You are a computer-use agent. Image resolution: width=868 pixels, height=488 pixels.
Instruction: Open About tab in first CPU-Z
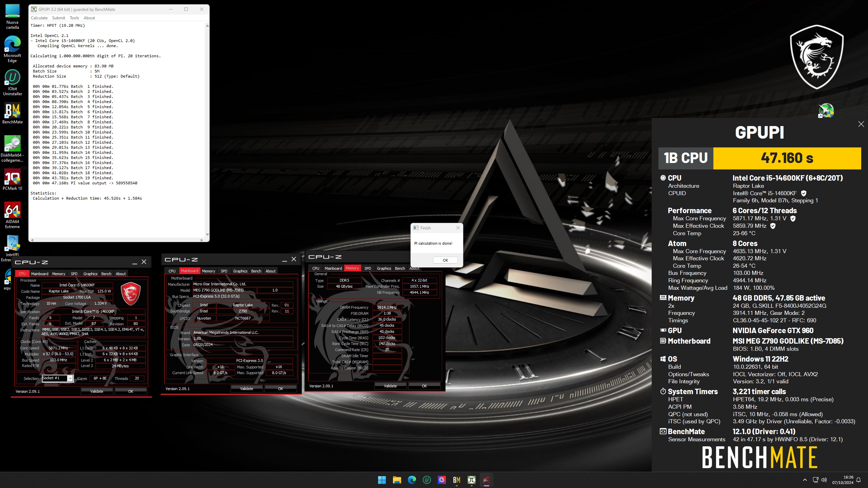pos(121,273)
